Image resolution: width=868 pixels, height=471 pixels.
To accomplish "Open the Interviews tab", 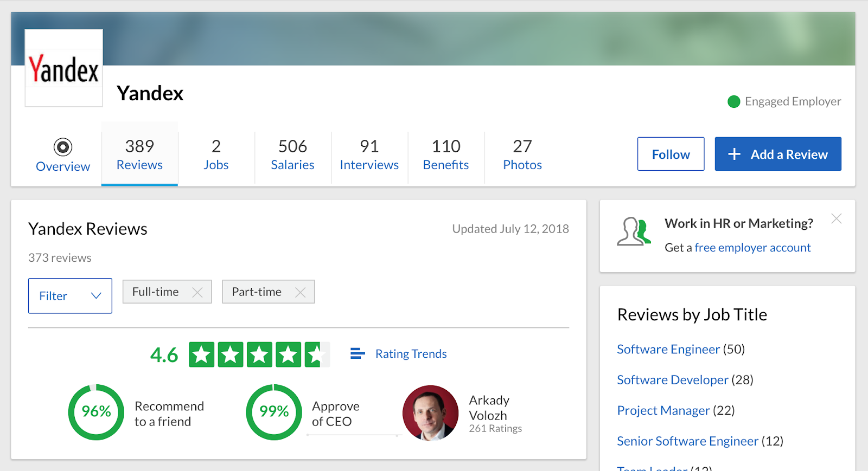I will [369, 154].
